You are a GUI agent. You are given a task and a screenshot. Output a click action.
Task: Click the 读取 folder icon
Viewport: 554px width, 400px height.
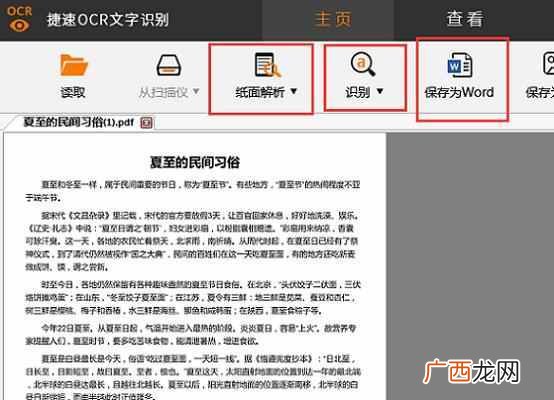(x=73, y=65)
